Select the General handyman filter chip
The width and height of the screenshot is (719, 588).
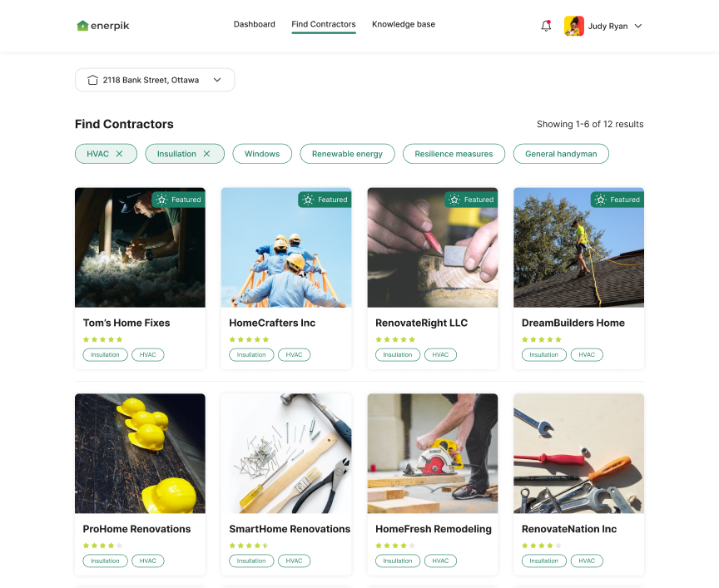coord(561,154)
